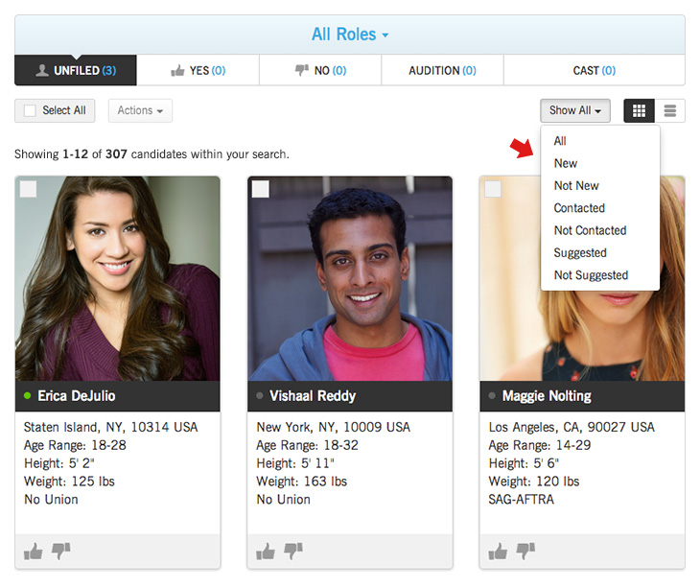Select the Suggested filter option

click(580, 252)
